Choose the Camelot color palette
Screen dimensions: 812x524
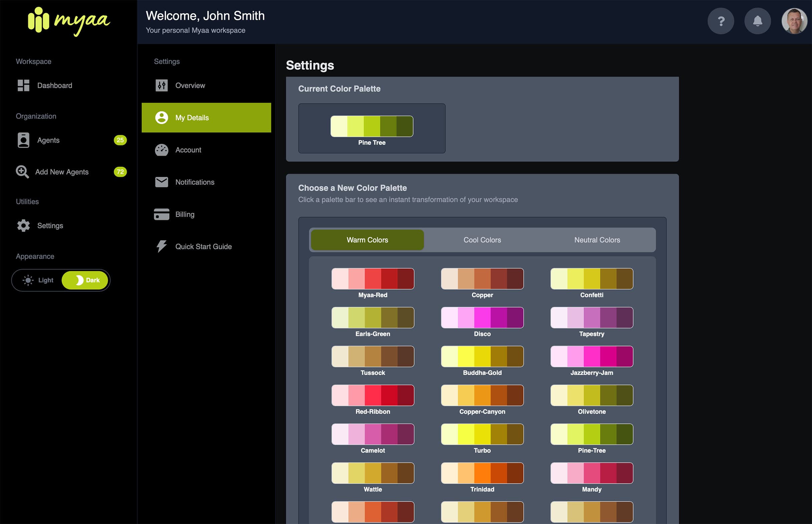pos(373,434)
